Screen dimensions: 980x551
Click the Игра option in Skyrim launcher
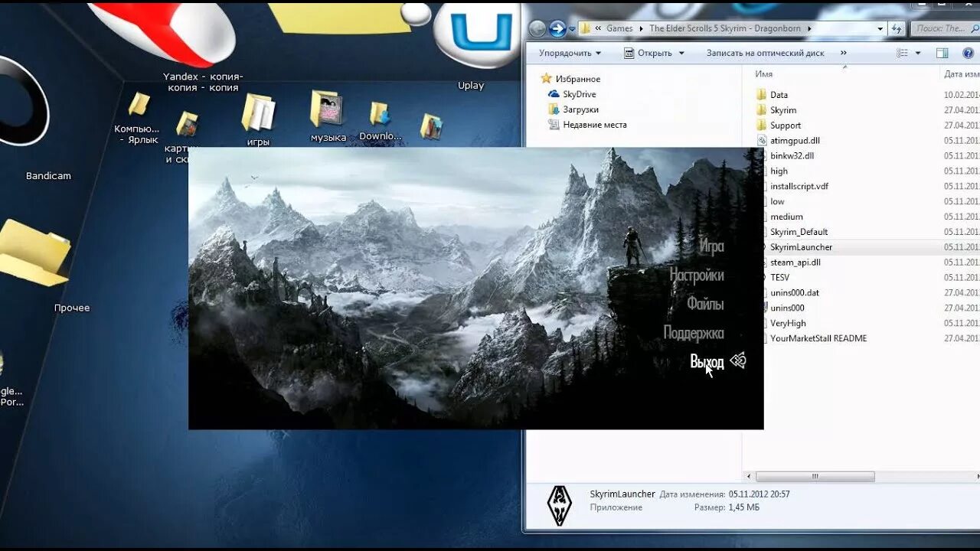pyautogui.click(x=711, y=246)
